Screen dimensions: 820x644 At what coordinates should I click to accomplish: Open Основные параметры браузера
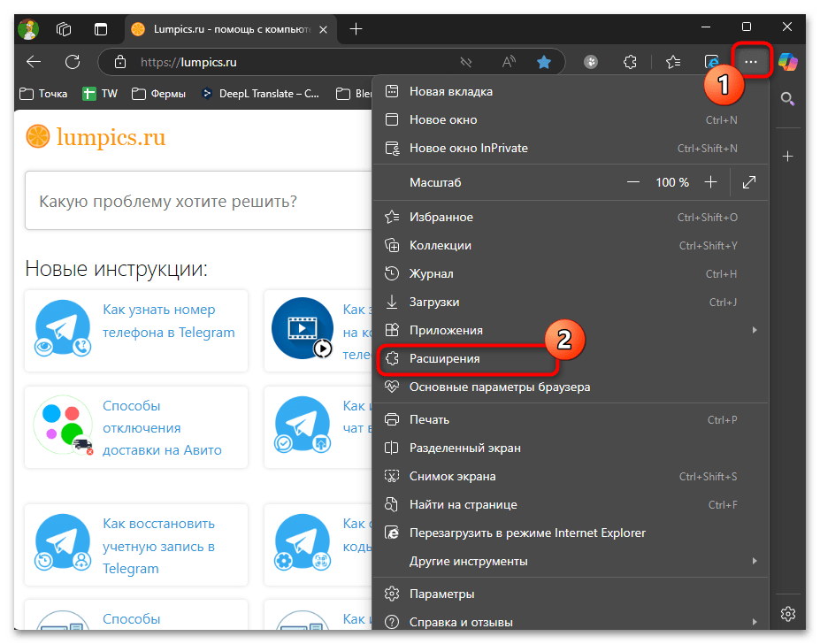pyautogui.click(x=571, y=387)
